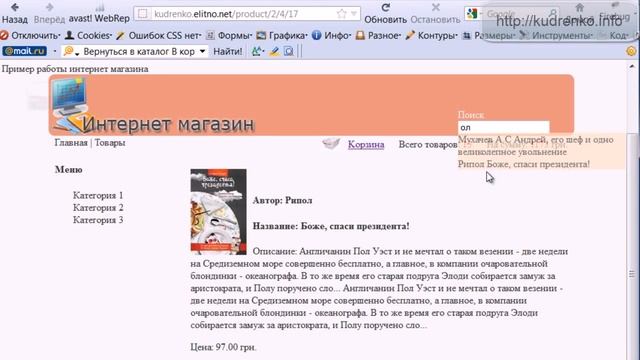The width and height of the screenshot is (640, 360).
Task: Open the Графика toolbar menu
Action: [x=282, y=36]
